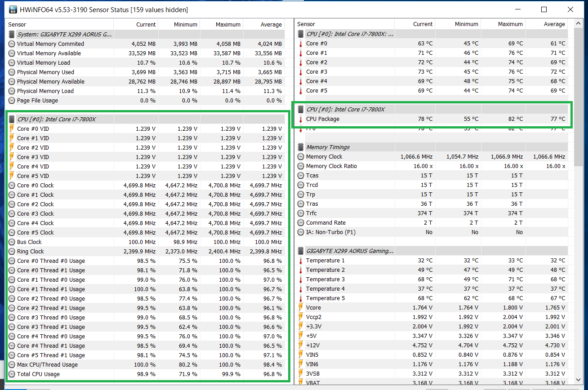Select the VIN6 row
Viewport: 588px width, 390px height.
point(432,364)
